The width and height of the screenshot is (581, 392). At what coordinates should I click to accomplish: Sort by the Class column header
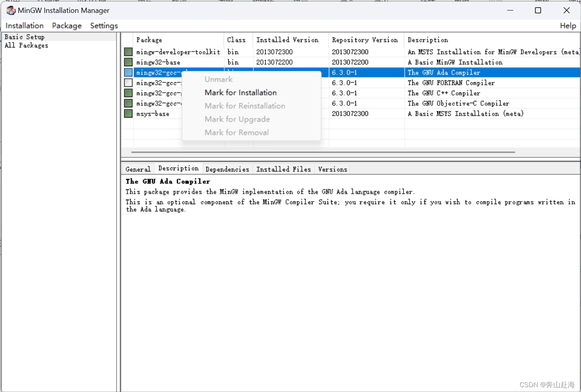pyautogui.click(x=238, y=40)
